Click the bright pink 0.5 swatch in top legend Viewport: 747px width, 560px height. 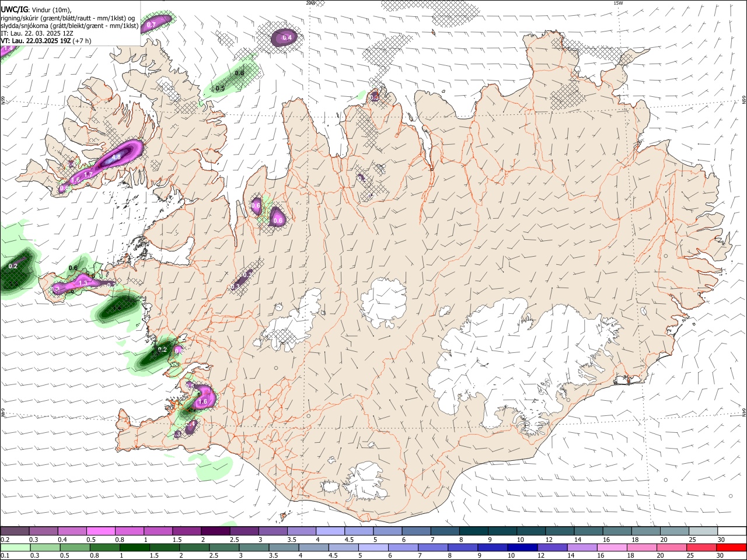[x=100, y=531]
